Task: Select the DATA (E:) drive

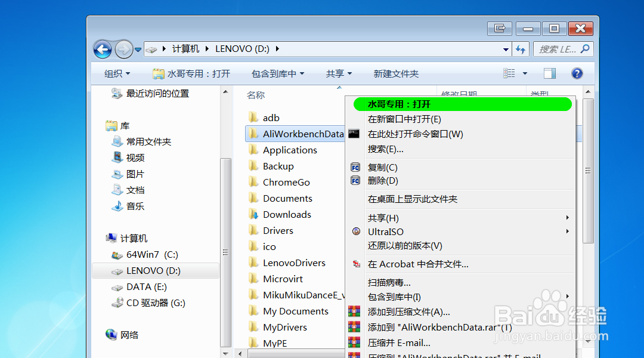Action: coord(139,286)
